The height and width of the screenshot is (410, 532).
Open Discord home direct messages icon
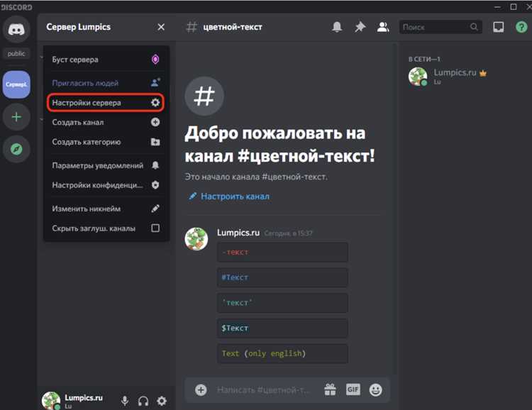pos(16,30)
